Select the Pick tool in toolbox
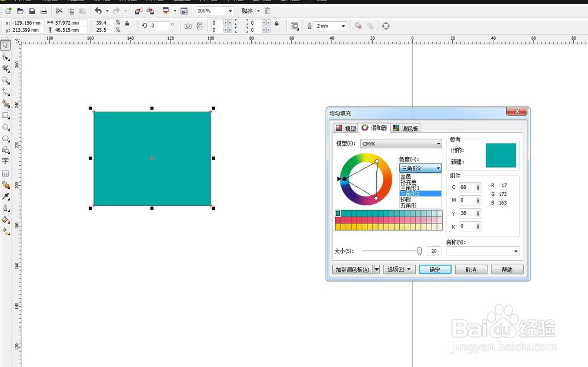The width and height of the screenshot is (588, 367). click(x=6, y=45)
